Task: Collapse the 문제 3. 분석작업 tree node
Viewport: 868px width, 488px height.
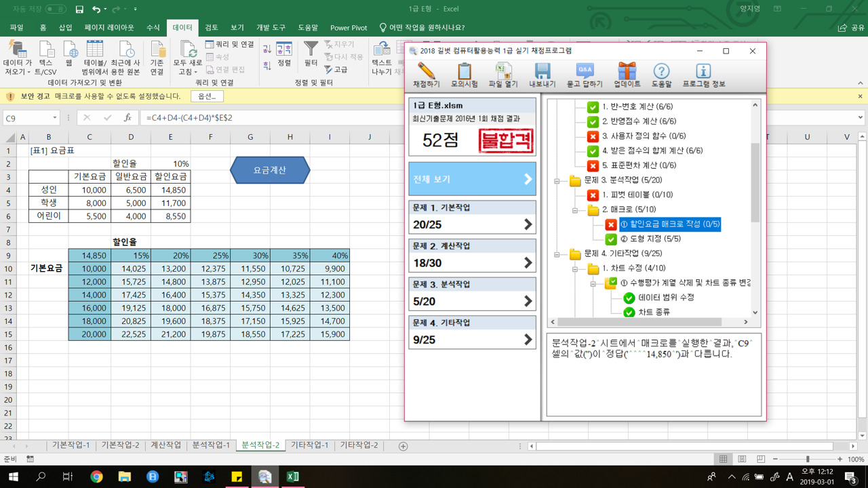Action: pyautogui.click(x=557, y=181)
